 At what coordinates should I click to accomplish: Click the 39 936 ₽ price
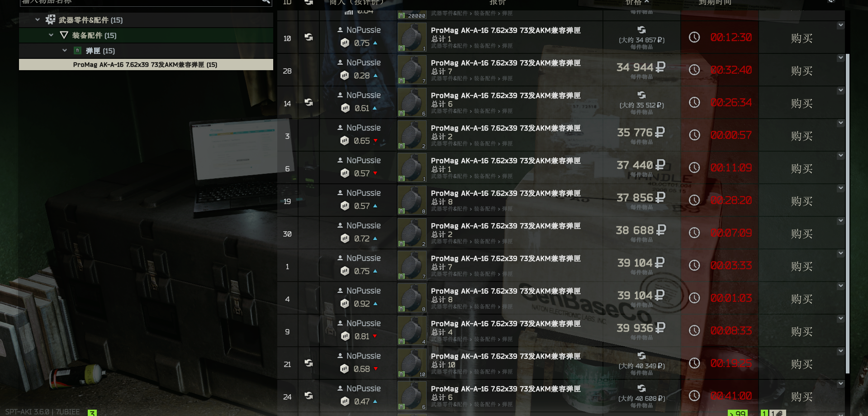pos(641,328)
